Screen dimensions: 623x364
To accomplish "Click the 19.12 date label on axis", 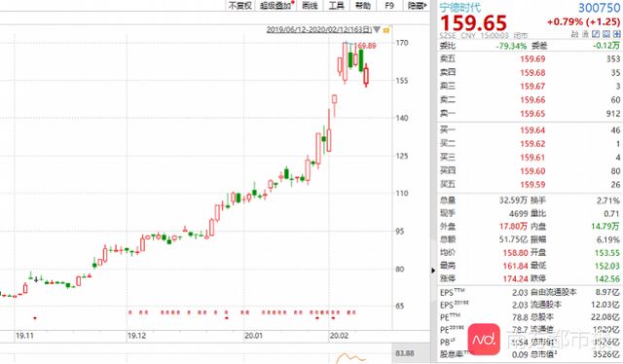I will pos(136,336).
